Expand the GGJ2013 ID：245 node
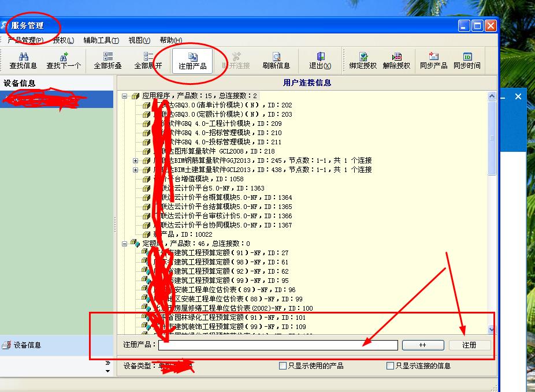Viewport: 535px width, 392px height. [x=135, y=160]
